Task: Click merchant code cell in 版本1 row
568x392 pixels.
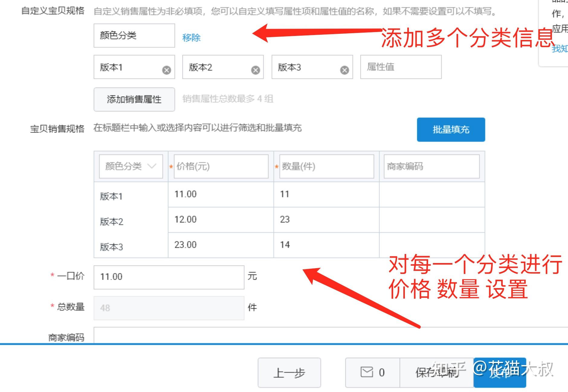Action: point(432,194)
